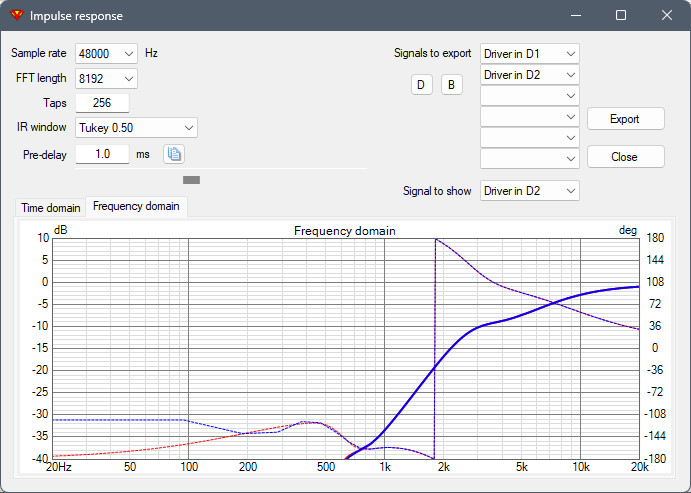Open the fourth empty export dropdown beside Export button
Screen dimensions: 691x493
pos(530,117)
